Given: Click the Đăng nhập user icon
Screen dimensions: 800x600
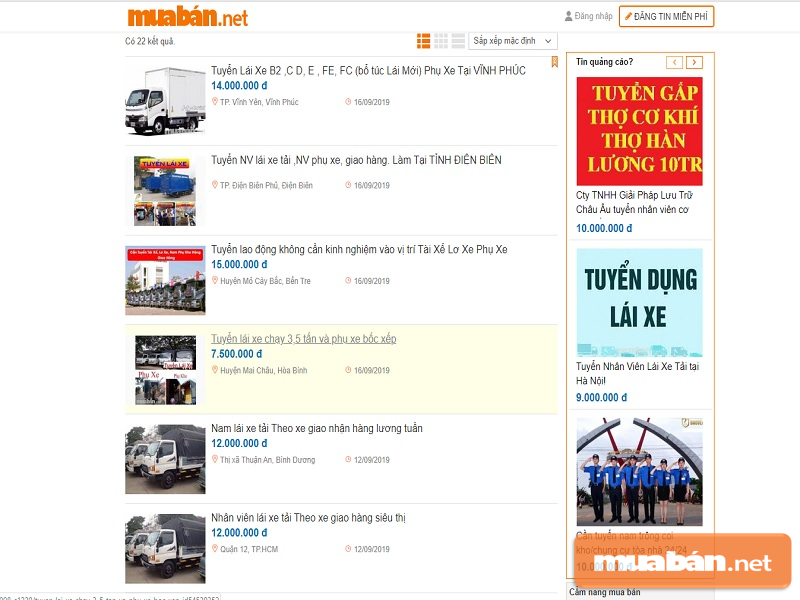Looking at the screenshot, I should (568, 16).
